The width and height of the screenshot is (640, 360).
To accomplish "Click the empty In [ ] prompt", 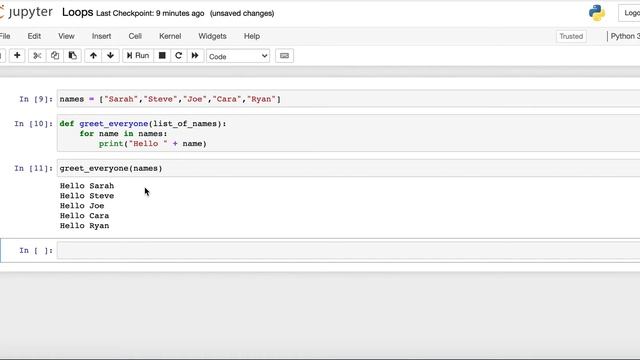I will 36,250.
